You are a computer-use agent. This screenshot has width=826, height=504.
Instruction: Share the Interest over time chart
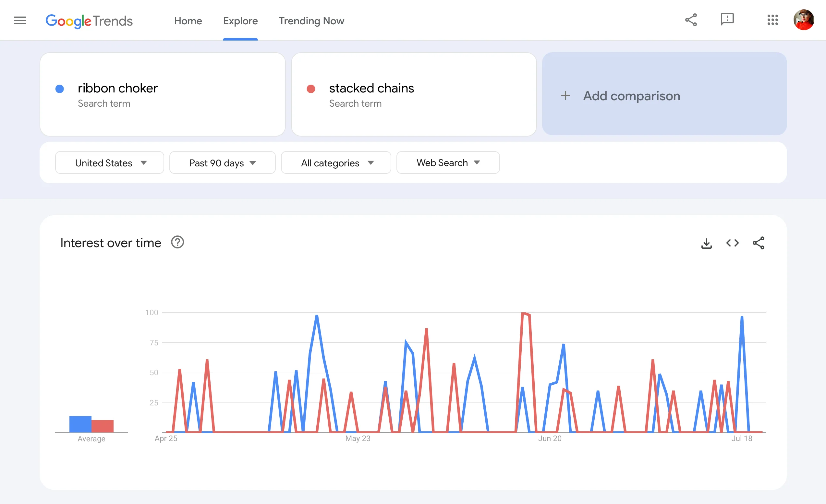click(759, 243)
